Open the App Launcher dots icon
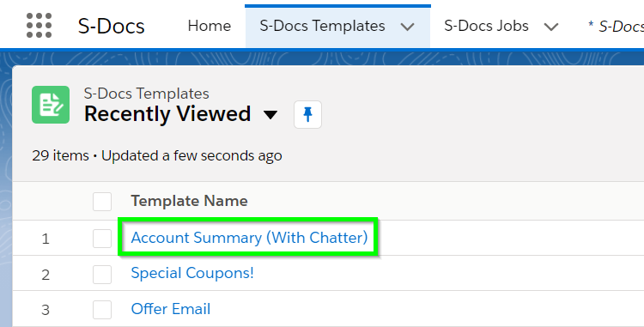 point(39,26)
